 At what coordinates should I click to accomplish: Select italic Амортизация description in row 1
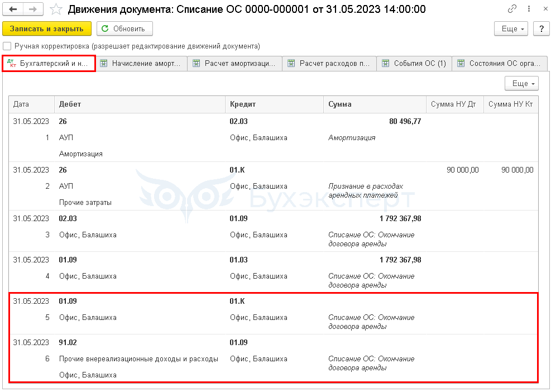coord(352,138)
